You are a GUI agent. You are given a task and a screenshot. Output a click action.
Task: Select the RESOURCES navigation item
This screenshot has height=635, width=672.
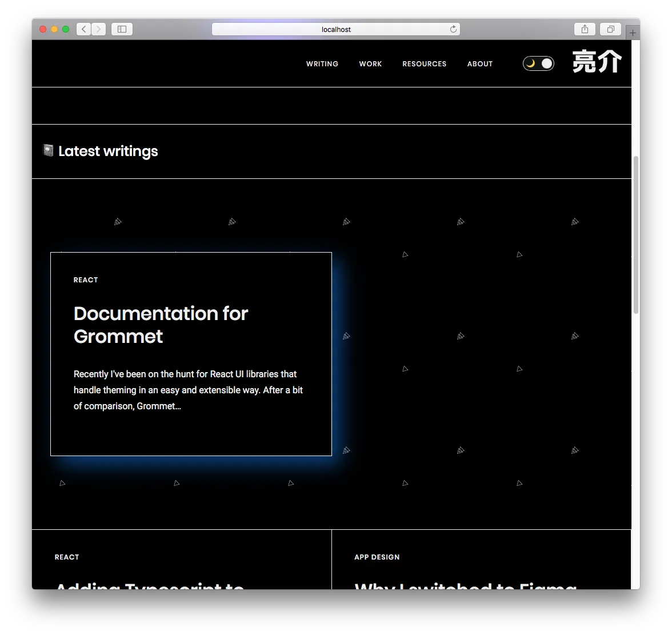point(424,63)
